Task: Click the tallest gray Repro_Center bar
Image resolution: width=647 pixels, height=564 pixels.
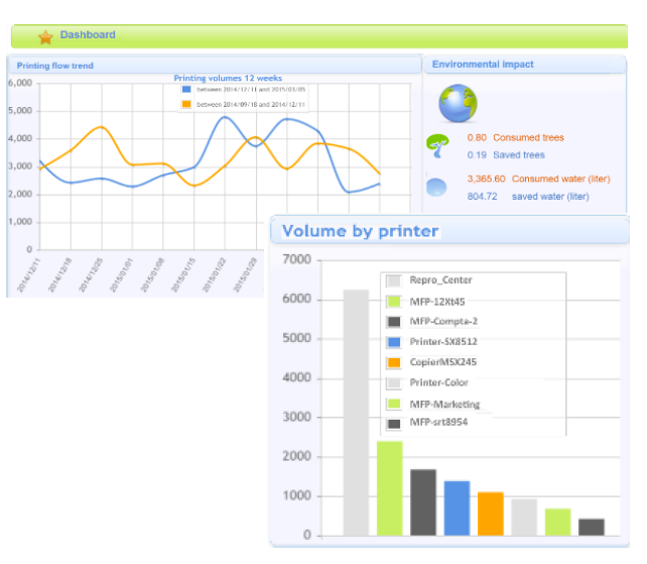Action: pos(356,412)
